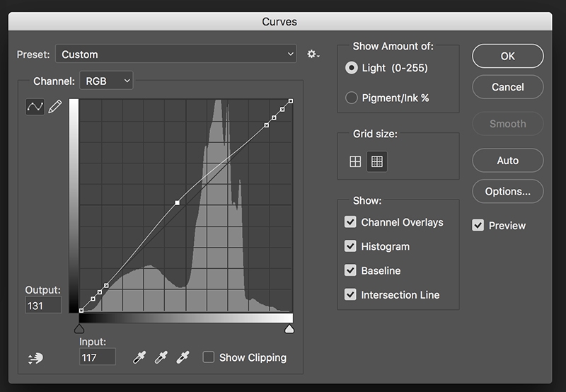
Task: Open the preset options gear menu
Action: click(313, 54)
